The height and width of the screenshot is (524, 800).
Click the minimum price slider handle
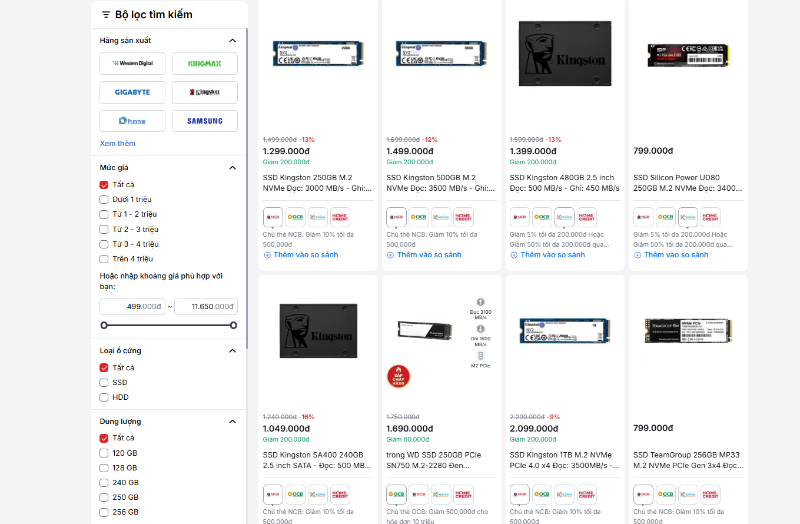click(104, 326)
